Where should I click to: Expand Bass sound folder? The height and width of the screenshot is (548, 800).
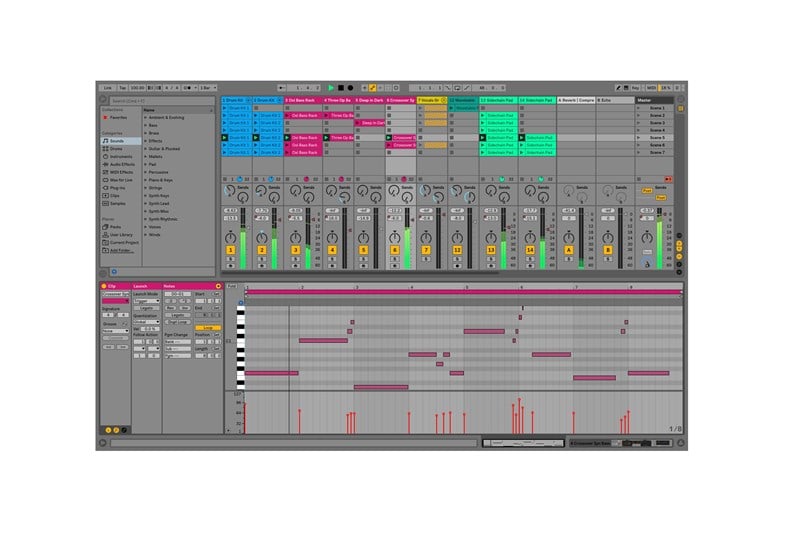[145, 125]
